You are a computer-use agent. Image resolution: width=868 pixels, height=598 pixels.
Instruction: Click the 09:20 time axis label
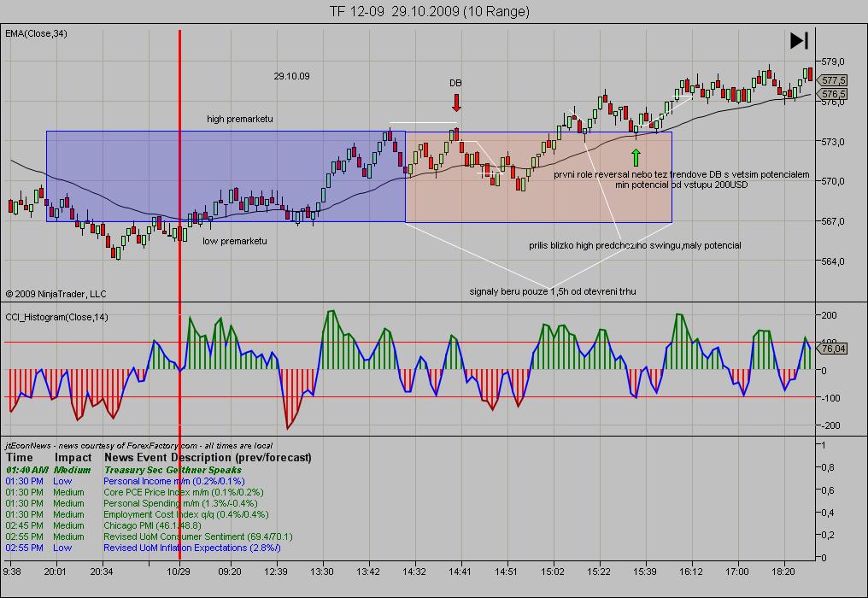tap(230, 572)
